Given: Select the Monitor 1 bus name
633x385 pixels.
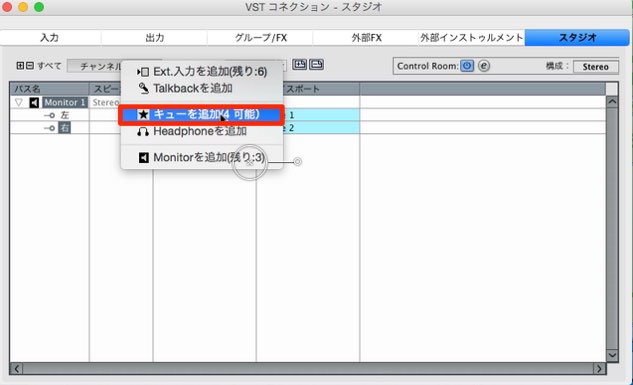Looking at the screenshot, I should pyautogui.click(x=65, y=103).
